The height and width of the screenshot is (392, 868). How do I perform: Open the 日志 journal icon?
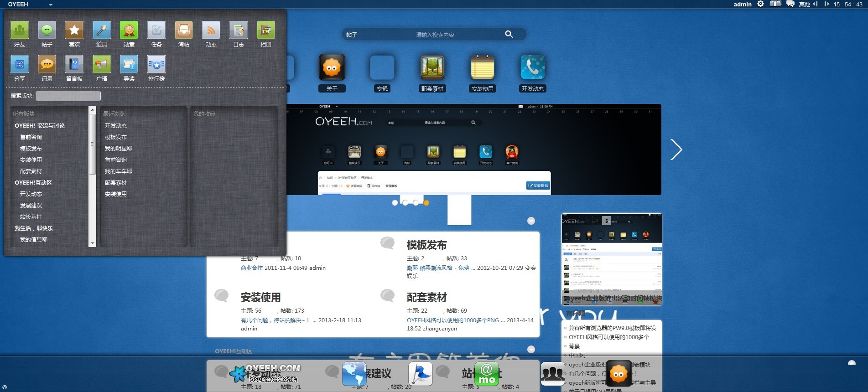coord(239,31)
